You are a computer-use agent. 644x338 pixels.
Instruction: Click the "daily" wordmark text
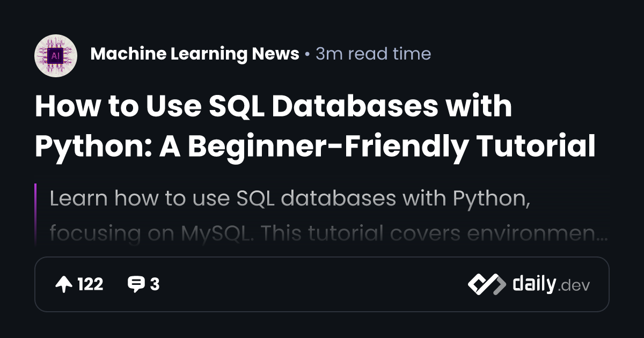(x=534, y=284)
